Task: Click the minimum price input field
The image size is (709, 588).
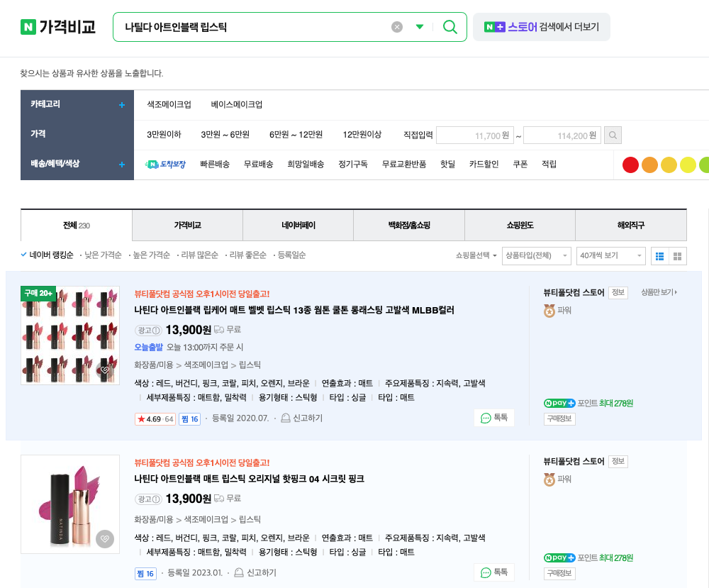Action: pos(474,135)
